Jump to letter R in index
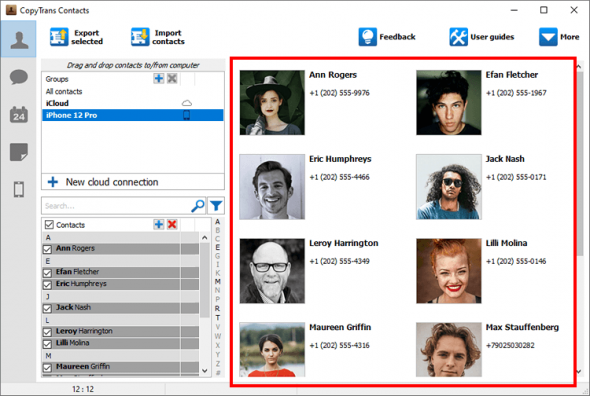The height and width of the screenshot is (396, 590). pyautogui.click(x=217, y=308)
